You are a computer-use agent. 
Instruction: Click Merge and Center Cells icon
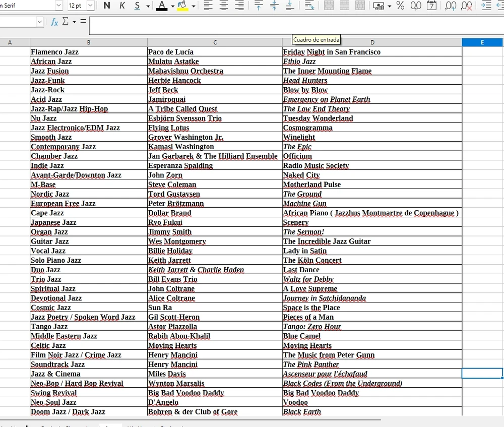329,6
